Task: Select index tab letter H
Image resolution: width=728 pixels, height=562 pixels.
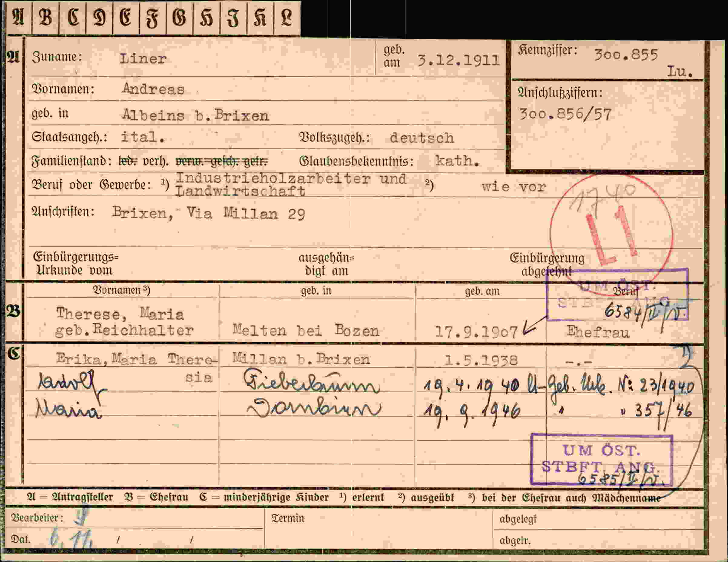Action: point(207,18)
